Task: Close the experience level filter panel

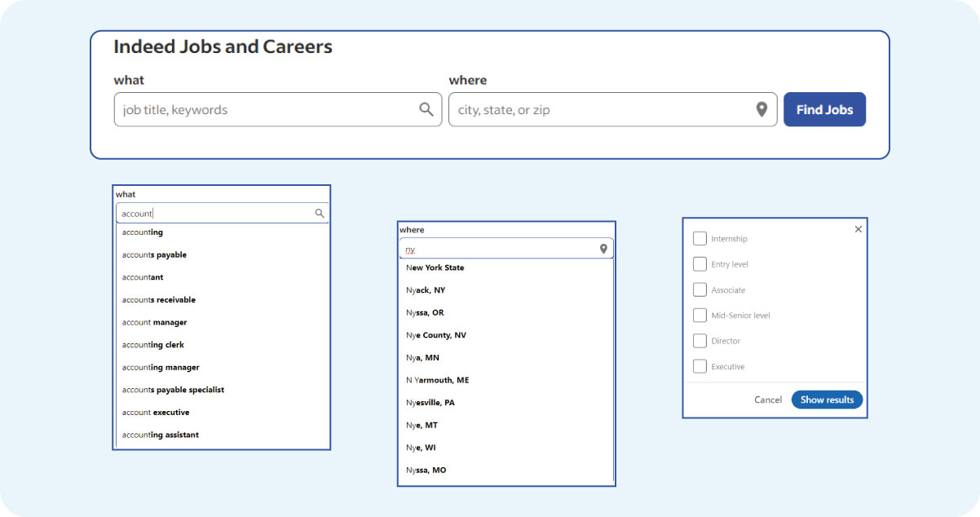Action: pos(858,229)
